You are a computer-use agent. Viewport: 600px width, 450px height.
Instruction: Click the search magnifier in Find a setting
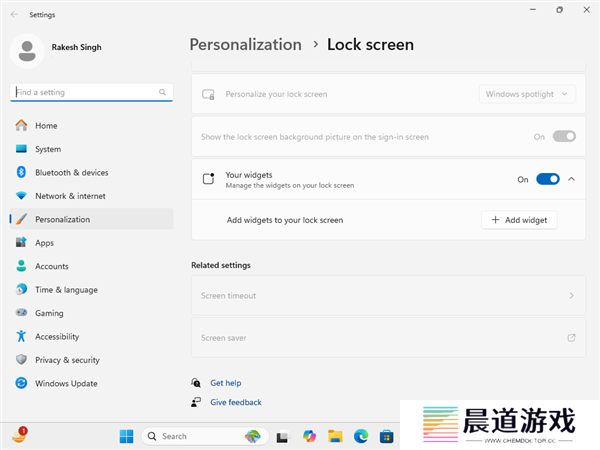click(x=162, y=92)
